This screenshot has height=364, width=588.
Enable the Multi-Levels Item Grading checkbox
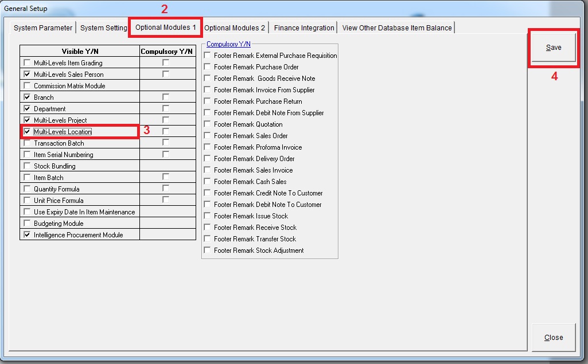point(27,63)
